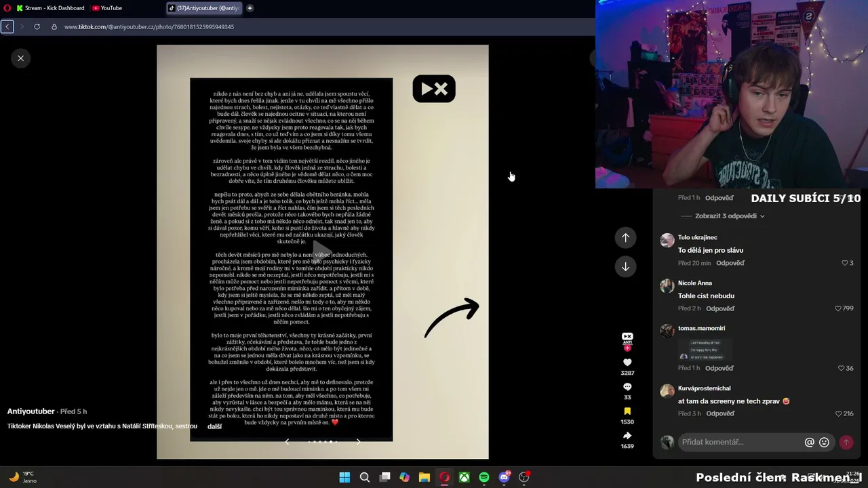868x488 pixels.
Task: Go back in browser history
Action: [7, 26]
